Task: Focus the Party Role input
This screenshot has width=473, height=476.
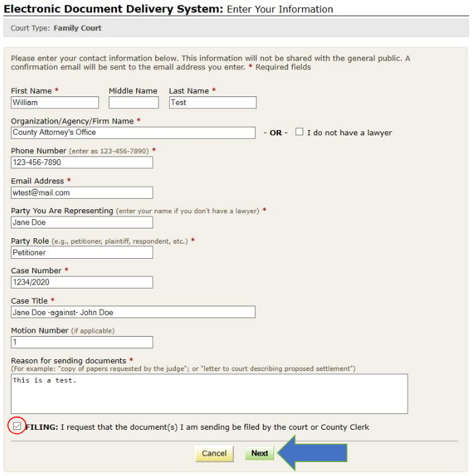Action: 82,252
